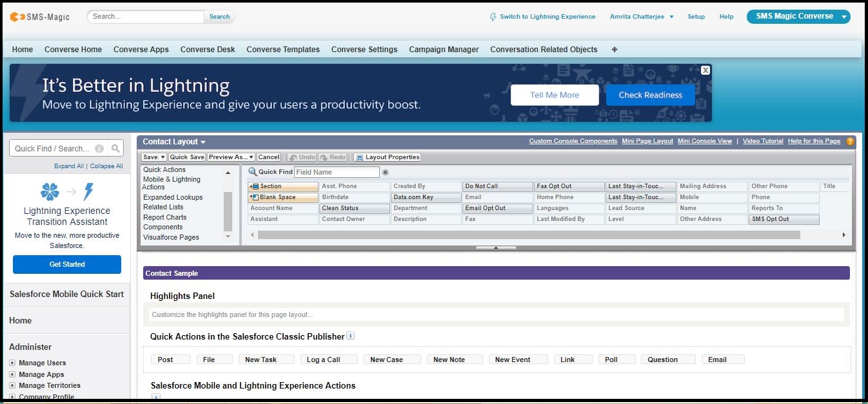Screen dimensions: 868x404
Task: Open Salesforce Mobile Quick Start in the sidebar
Action: (x=66, y=294)
